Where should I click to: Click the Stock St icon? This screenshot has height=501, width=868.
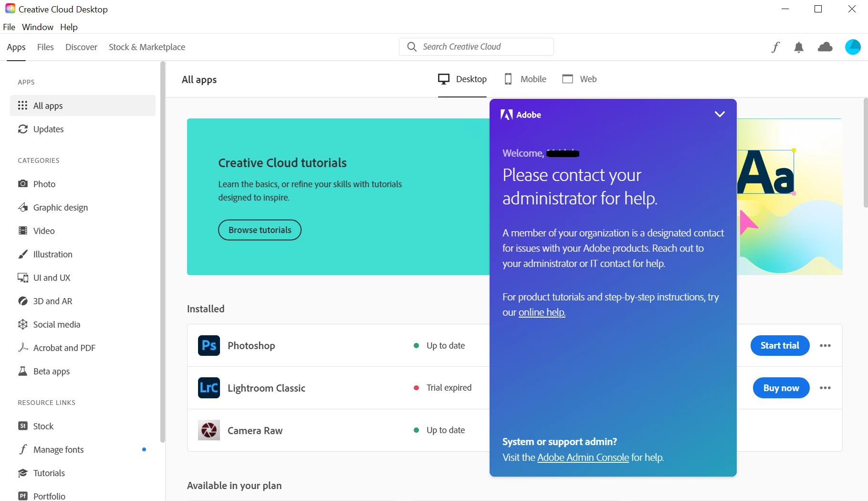22,426
